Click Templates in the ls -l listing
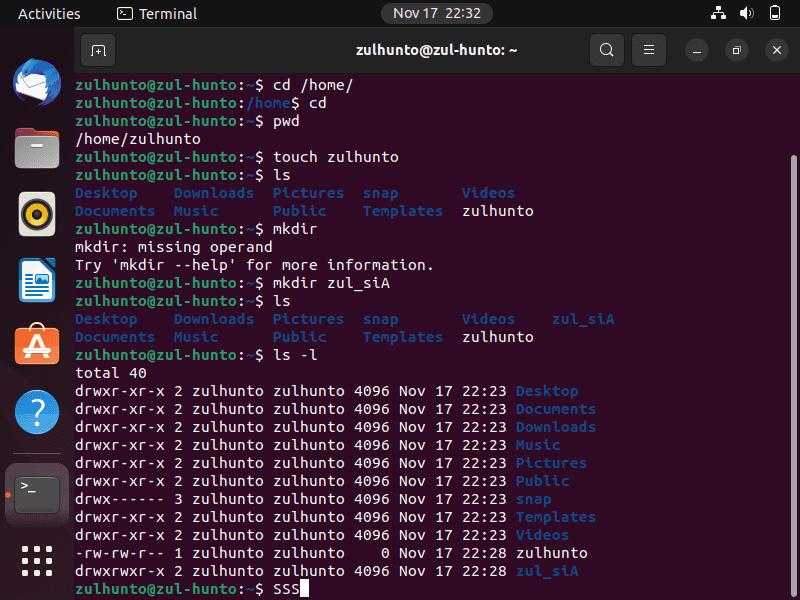Screen dimensions: 800x600 [x=556, y=517]
